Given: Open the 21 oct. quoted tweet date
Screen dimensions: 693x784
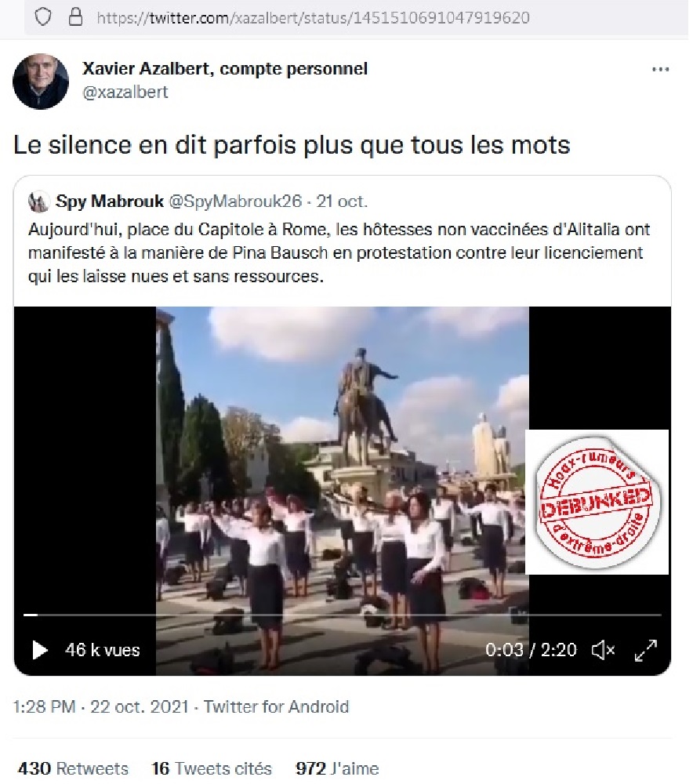Looking at the screenshot, I should pos(342,201).
